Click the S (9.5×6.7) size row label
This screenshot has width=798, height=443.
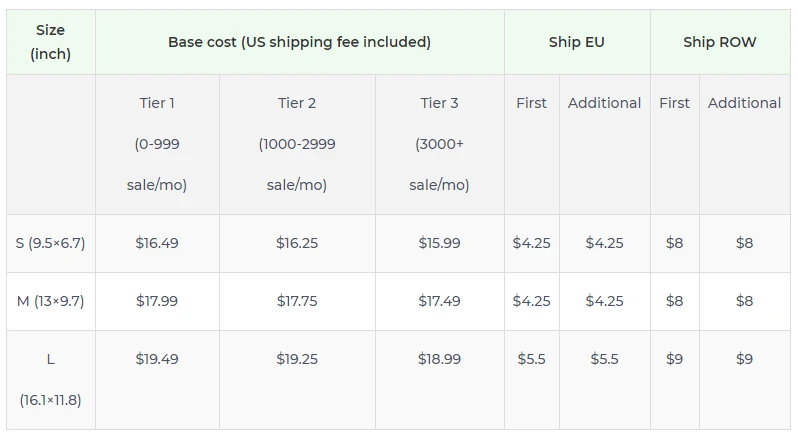point(51,243)
